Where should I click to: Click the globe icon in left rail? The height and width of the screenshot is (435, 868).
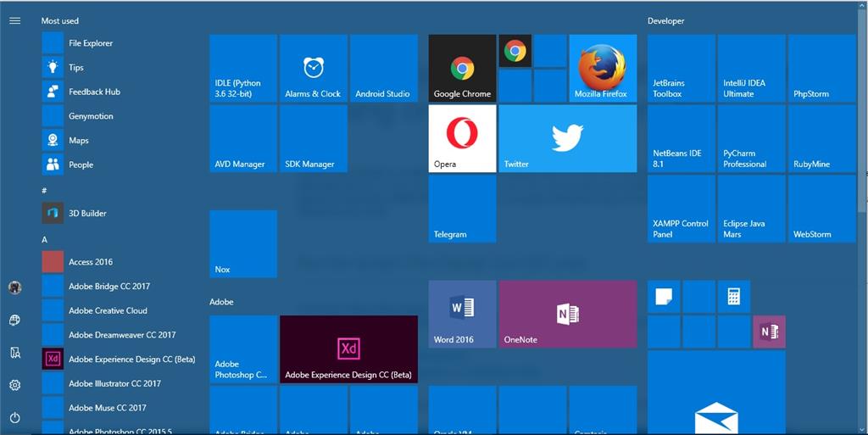(x=15, y=320)
